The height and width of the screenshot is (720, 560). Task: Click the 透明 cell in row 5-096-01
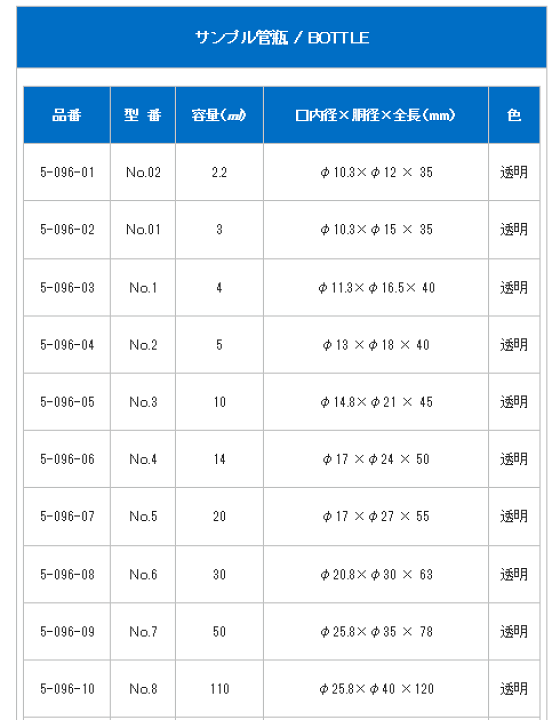(514, 172)
